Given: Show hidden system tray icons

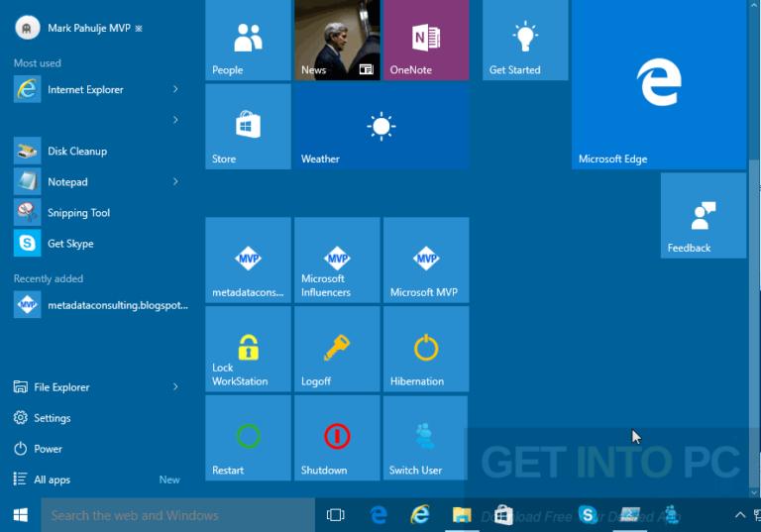Looking at the screenshot, I should pos(739,515).
